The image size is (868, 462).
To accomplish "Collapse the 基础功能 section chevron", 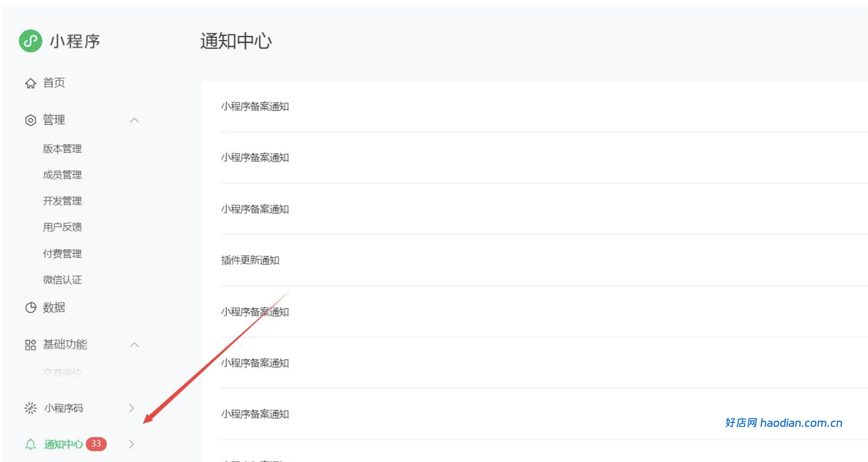I will pyautogui.click(x=134, y=345).
